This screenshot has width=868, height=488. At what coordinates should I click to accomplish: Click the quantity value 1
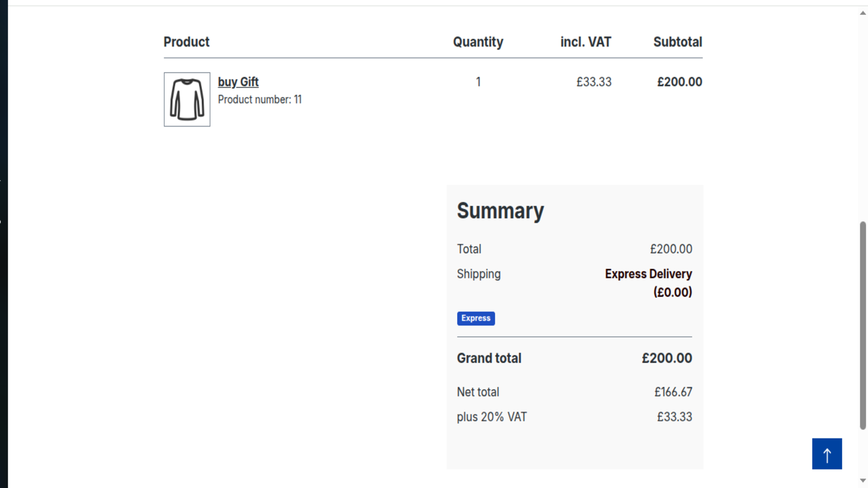coord(478,82)
